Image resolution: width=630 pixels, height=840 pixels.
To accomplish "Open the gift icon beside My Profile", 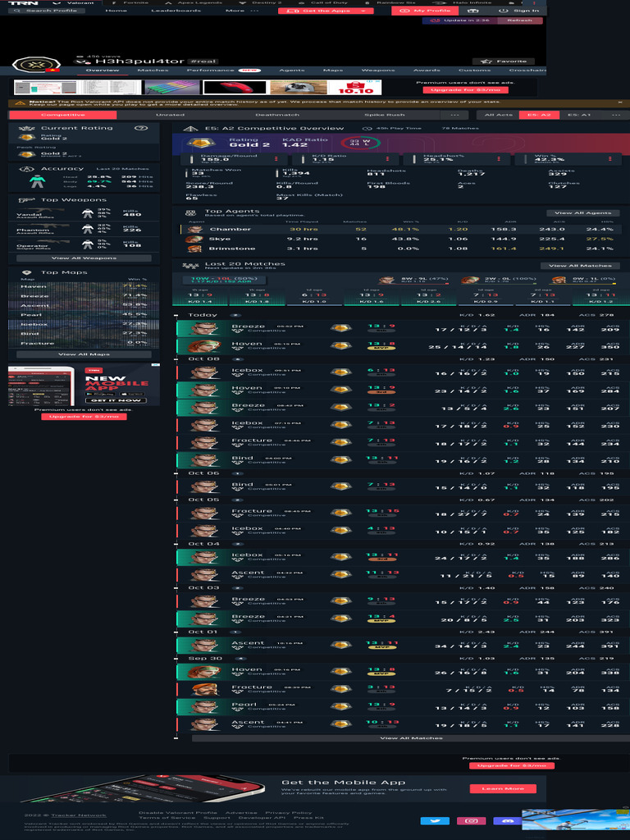I will coord(472,11).
